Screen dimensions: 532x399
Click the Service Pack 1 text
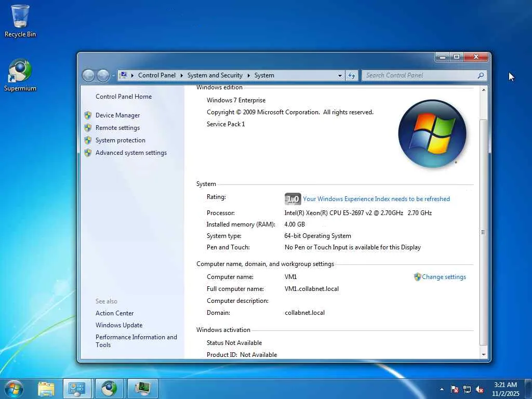pos(225,124)
